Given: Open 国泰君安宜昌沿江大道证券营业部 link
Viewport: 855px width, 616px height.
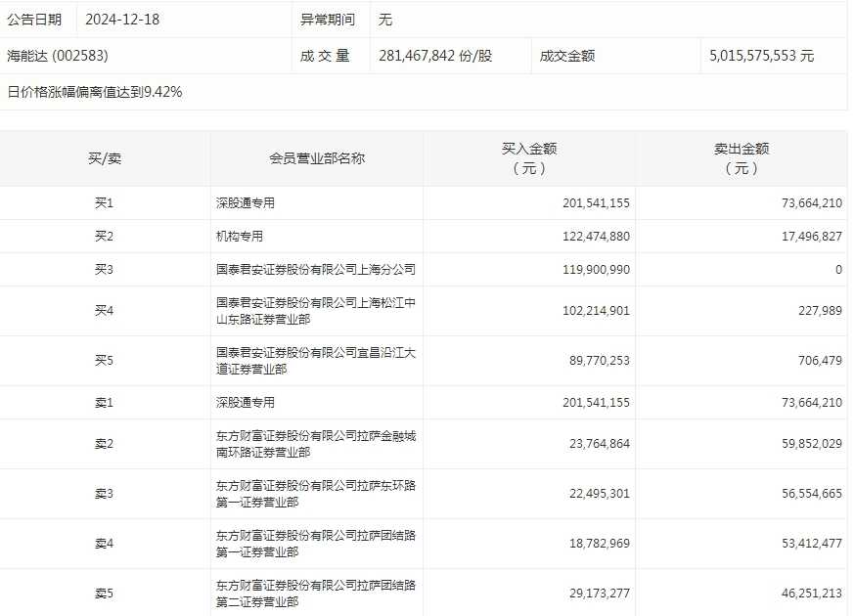Looking at the screenshot, I should point(315,361).
